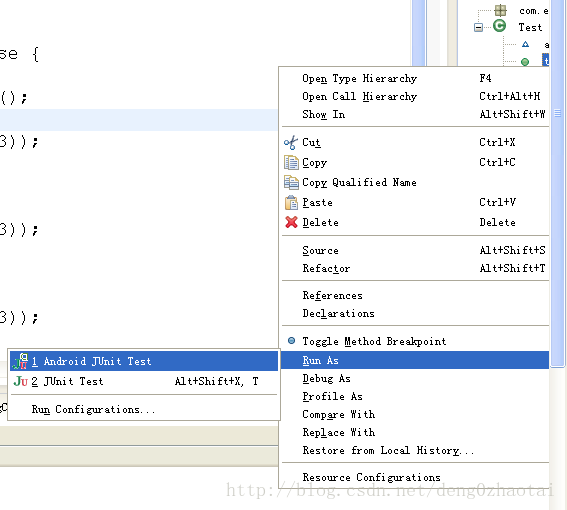Open the Show In submenu
567x510 pixels.
(415, 115)
